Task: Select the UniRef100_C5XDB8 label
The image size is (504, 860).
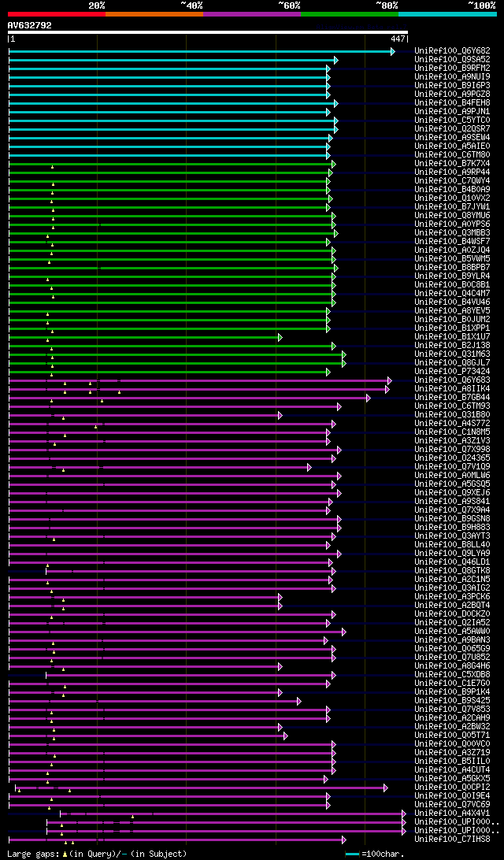Action: tap(453, 675)
